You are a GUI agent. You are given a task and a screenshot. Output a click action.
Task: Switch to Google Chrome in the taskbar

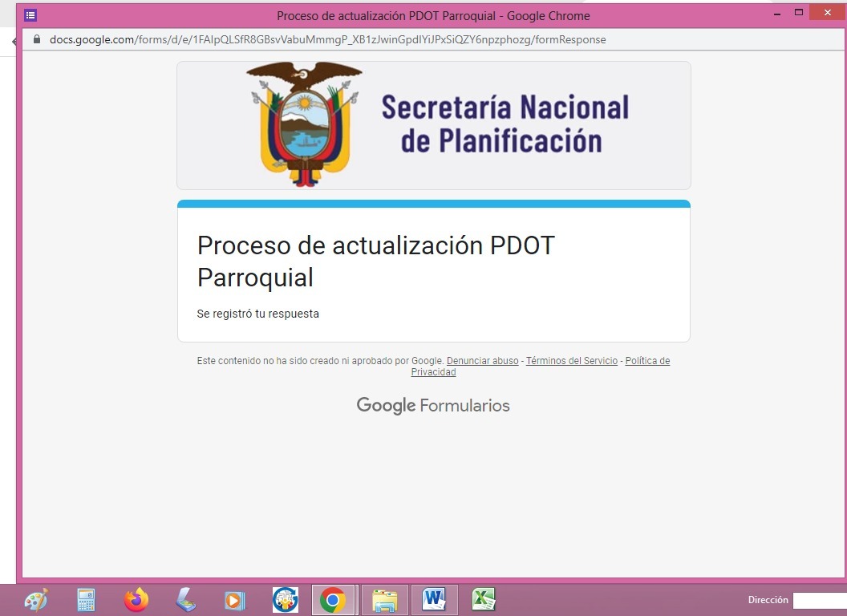coord(333,599)
